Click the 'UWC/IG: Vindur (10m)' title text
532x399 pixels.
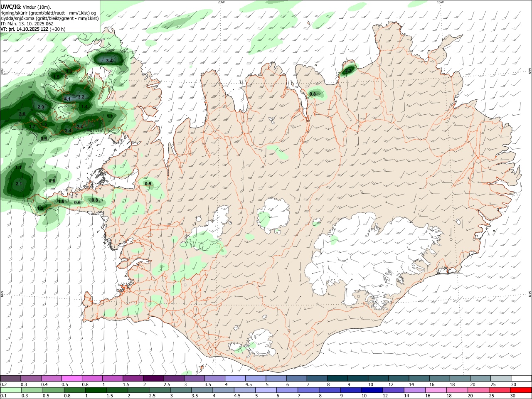pos(25,7)
